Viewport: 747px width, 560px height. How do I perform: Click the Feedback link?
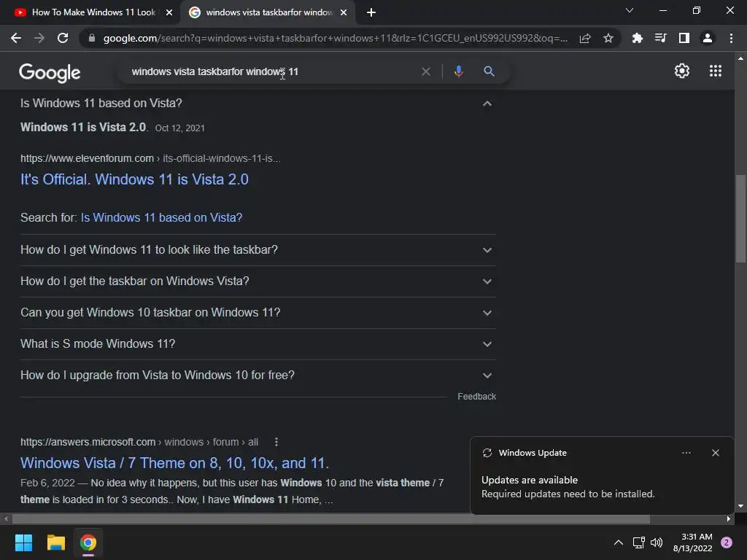point(476,396)
